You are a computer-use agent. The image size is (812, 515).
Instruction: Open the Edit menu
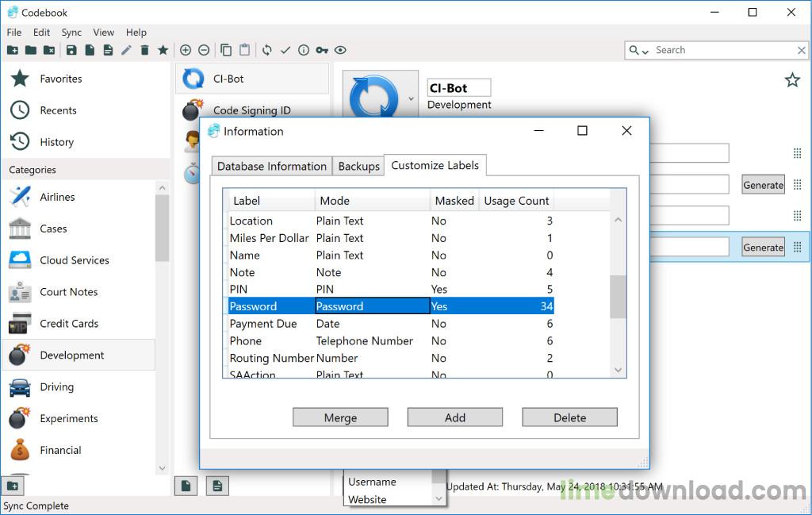(x=41, y=32)
